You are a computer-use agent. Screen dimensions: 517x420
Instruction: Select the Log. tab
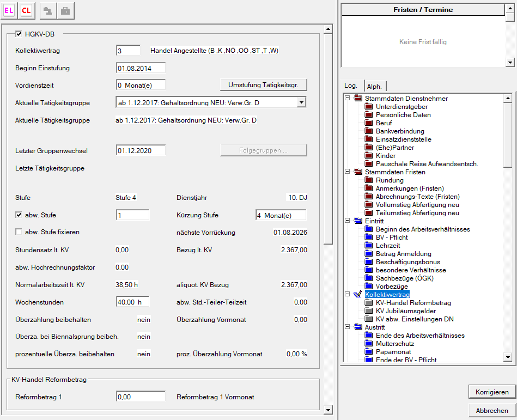tap(351, 86)
